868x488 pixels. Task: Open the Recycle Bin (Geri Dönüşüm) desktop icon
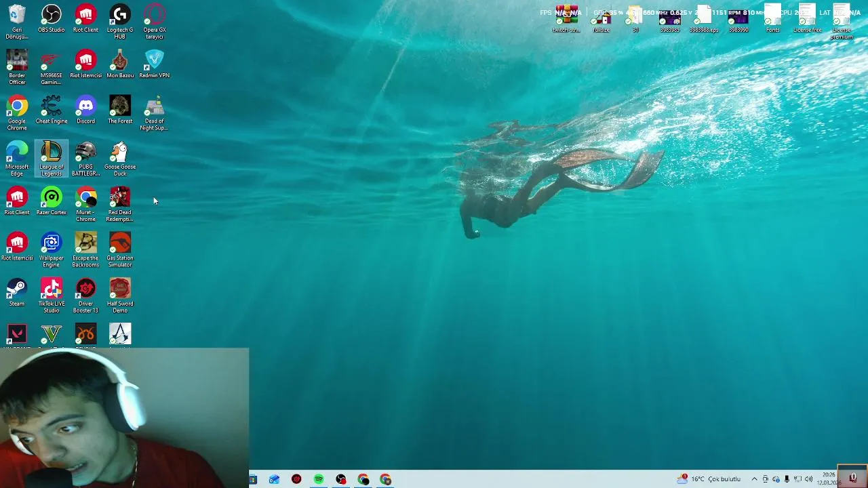pos(17,21)
